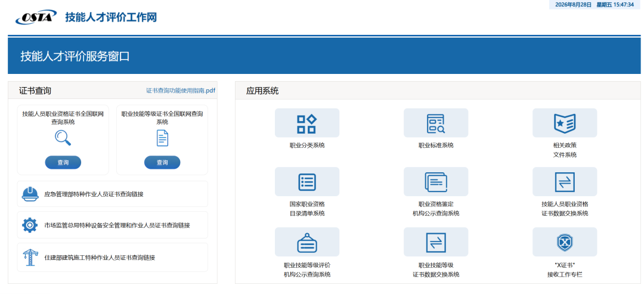The width and height of the screenshot is (644, 294).
Task: Click the 职业标准系统 label
Action: click(436, 146)
